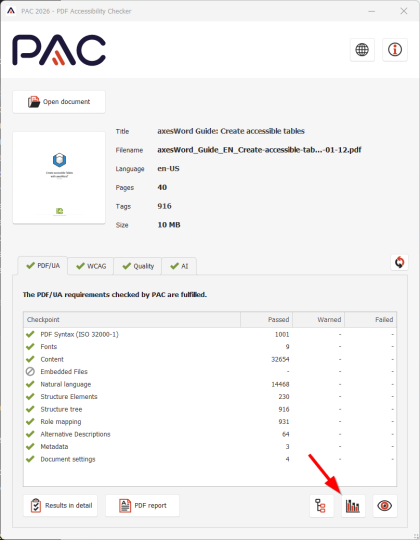Open the document statistics chart icon
Viewport: 420px width, 540px height.
(x=353, y=506)
